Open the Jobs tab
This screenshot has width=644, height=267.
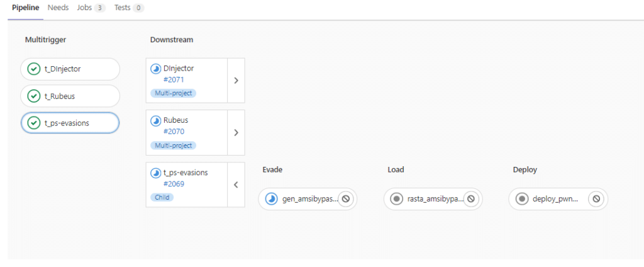pos(91,8)
